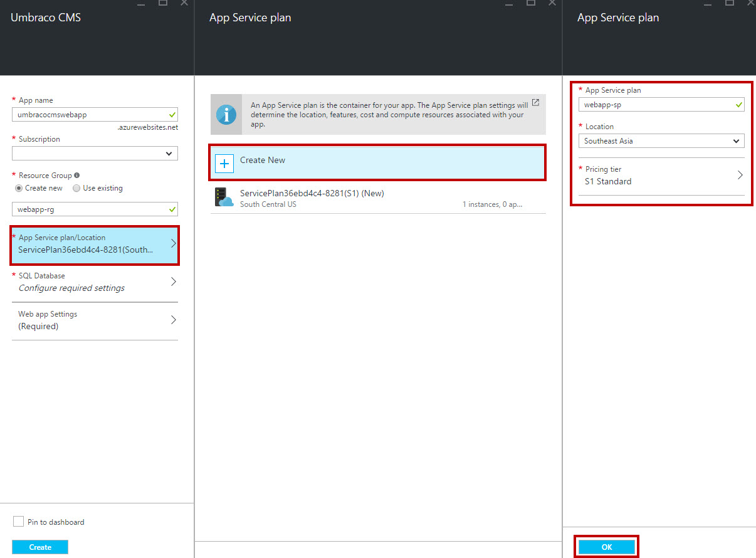Image resolution: width=756 pixels, height=558 pixels.
Task: Minimize the rightmost App Service plan blade
Action: click(708, 3)
